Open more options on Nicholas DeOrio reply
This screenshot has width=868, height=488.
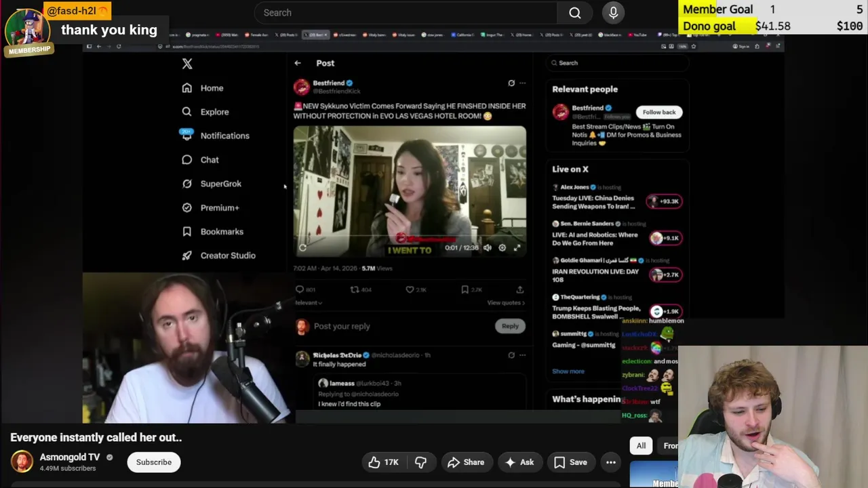tap(522, 355)
